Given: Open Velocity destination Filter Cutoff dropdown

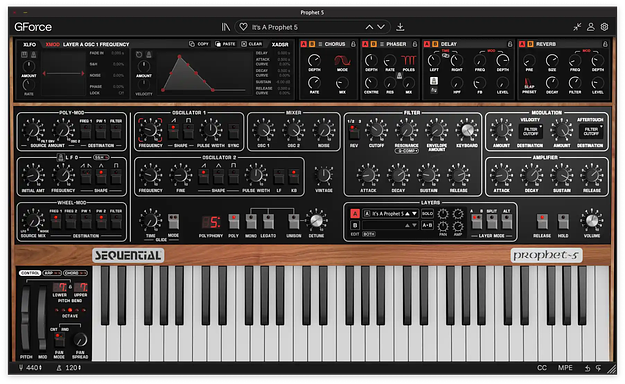Looking at the screenshot, I should point(531,131).
